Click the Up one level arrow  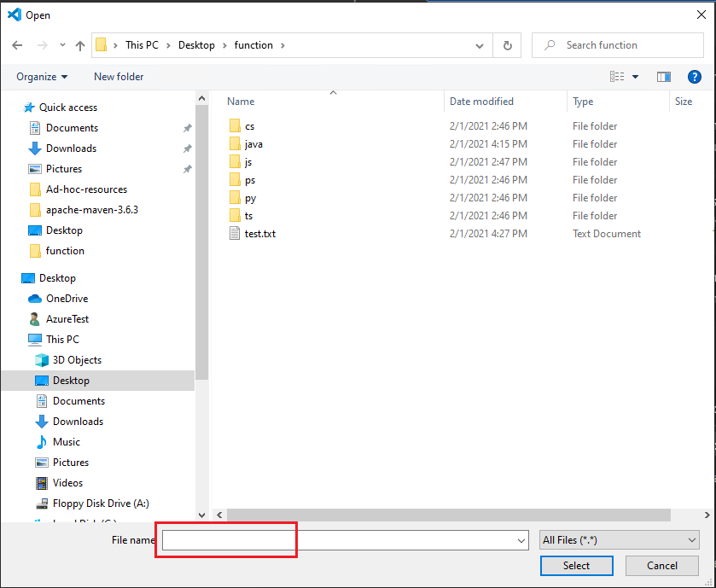80,44
